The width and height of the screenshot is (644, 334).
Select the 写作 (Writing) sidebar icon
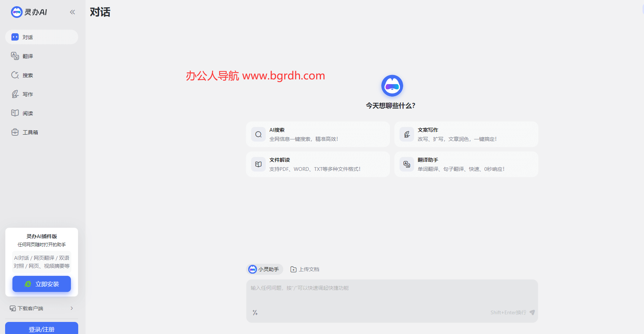tap(15, 94)
